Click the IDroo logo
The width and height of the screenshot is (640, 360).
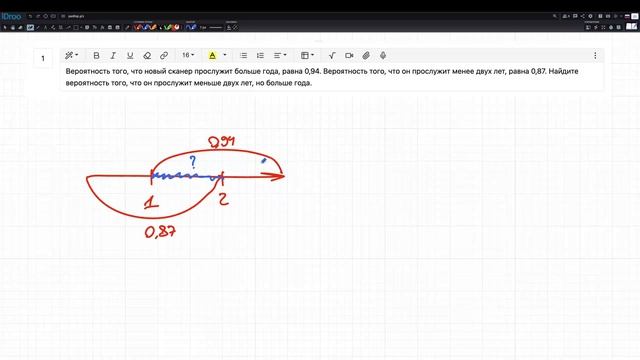[11, 16]
